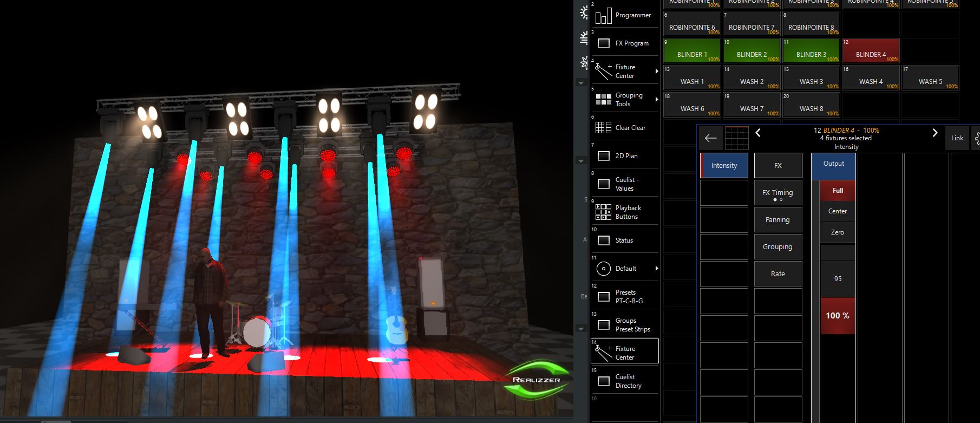The width and height of the screenshot is (980, 423).
Task: Go to next fixture with right chevron
Action: 935,133
